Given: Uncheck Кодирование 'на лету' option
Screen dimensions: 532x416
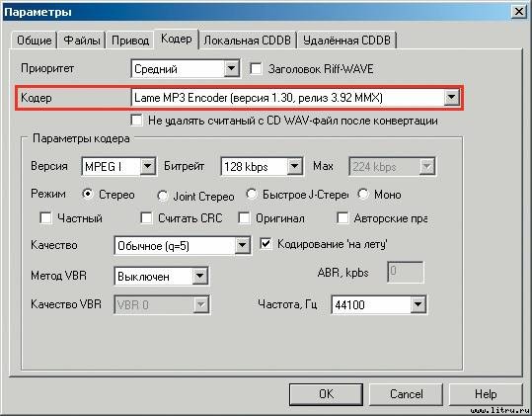Looking at the screenshot, I should (x=266, y=243).
